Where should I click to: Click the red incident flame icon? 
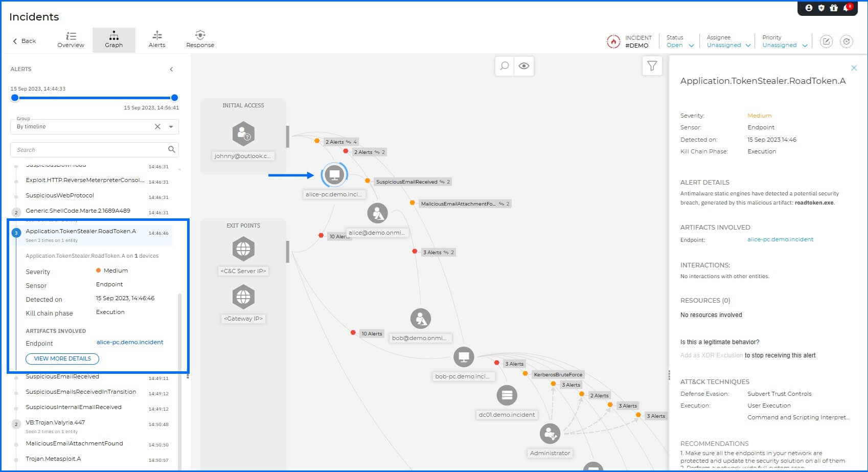pos(613,41)
